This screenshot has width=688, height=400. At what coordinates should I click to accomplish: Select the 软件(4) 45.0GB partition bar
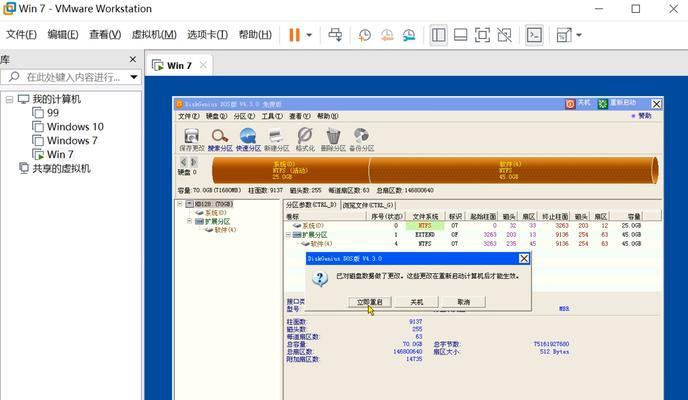click(512, 170)
